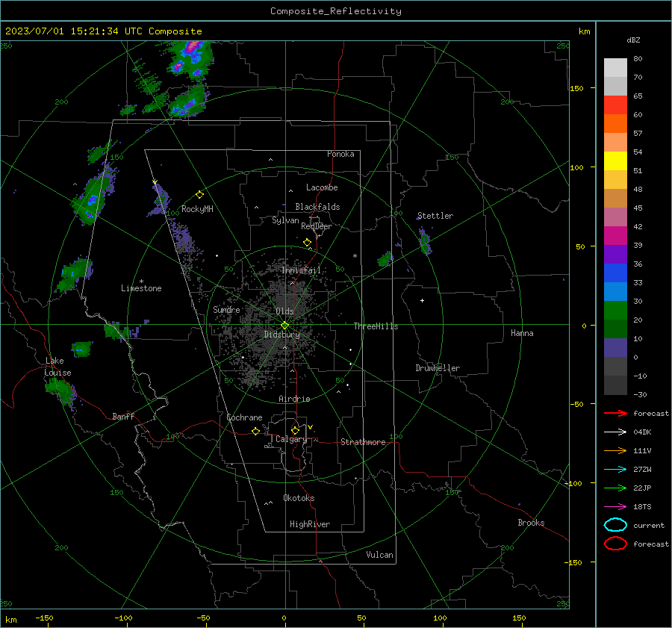Click the bright yellow 54 dBZ swatch
This screenshot has height=628, width=672.
click(x=615, y=161)
